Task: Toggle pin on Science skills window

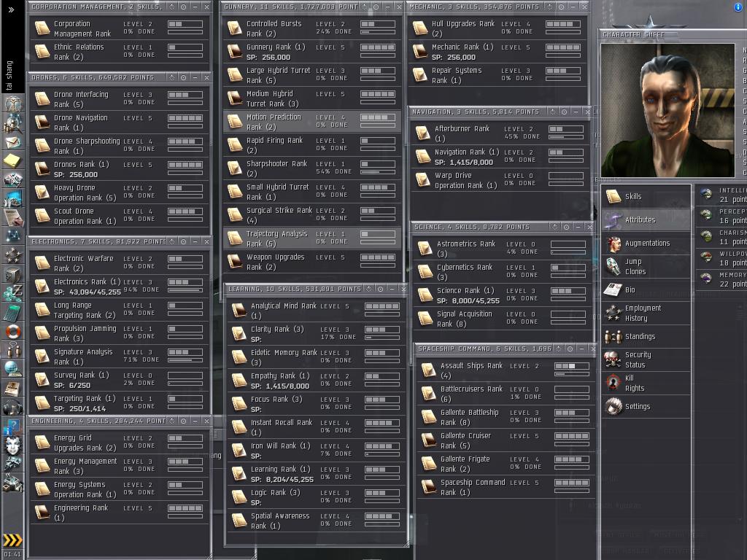Action: [x=555, y=227]
